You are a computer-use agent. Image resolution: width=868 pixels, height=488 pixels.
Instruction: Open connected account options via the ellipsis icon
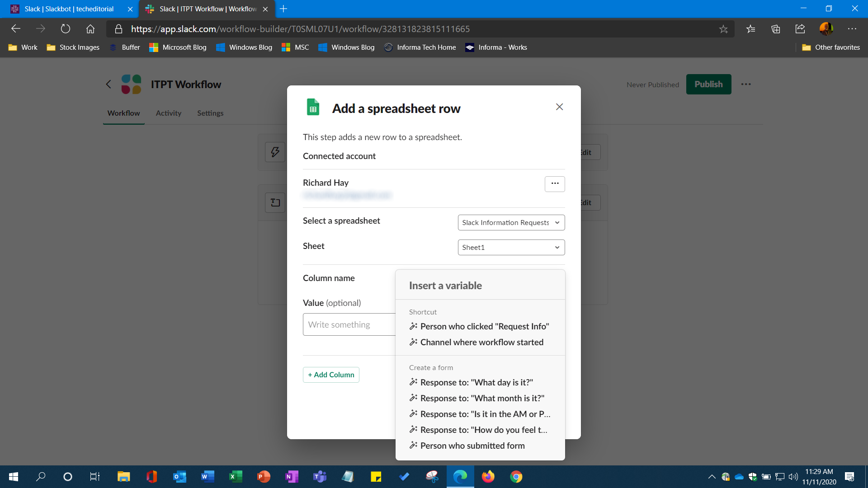pos(555,184)
